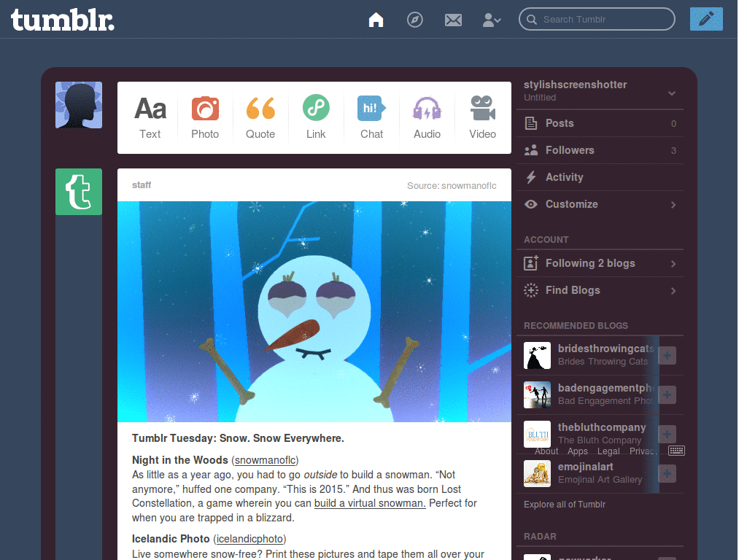Follow emojinalart with plus button
The width and height of the screenshot is (747, 560).
[667, 473]
